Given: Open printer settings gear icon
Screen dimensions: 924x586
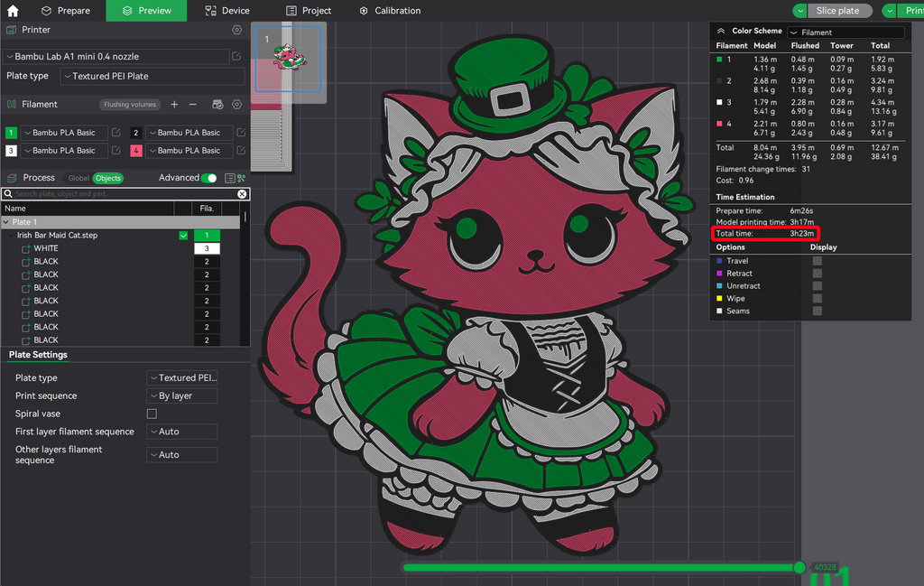Looking at the screenshot, I should click(237, 30).
